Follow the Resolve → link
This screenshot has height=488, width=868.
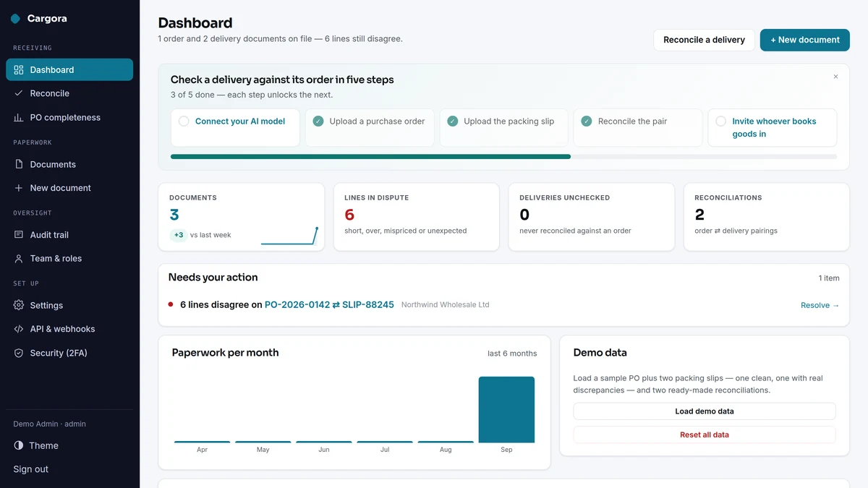click(x=820, y=305)
